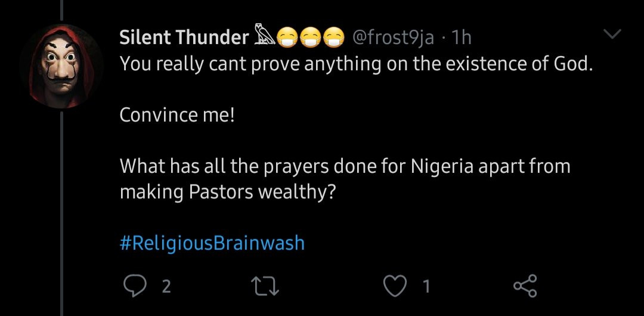644x316 pixels.
Task: Follow the #ReligiousBrainwash hashtag
Action: [x=212, y=243]
